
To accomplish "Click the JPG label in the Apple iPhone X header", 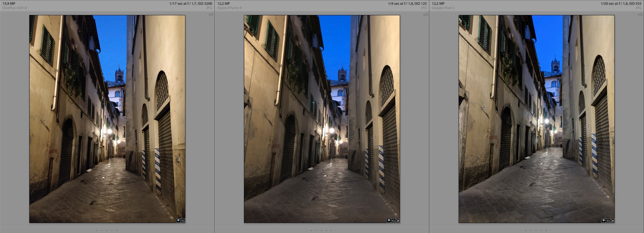I will tap(424, 8).
